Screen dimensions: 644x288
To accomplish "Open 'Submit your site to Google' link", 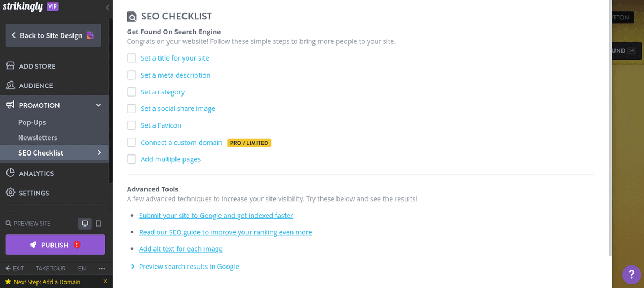I will point(216,216).
